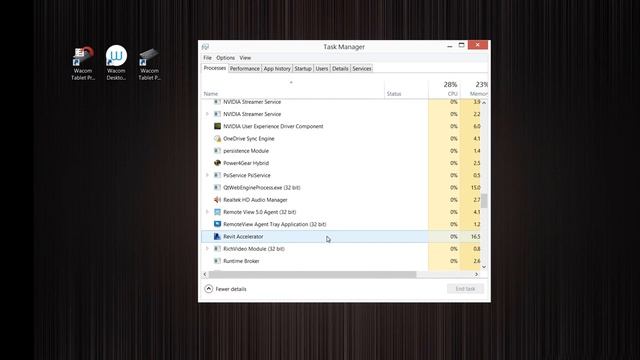Click the End task button
Image resolution: width=640 pixels, height=360 pixels.
pyautogui.click(x=465, y=289)
